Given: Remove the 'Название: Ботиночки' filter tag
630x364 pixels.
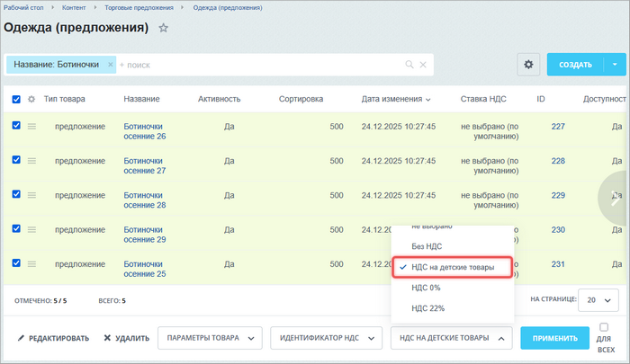Looking at the screenshot, I should pyautogui.click(x=111, y=65).
